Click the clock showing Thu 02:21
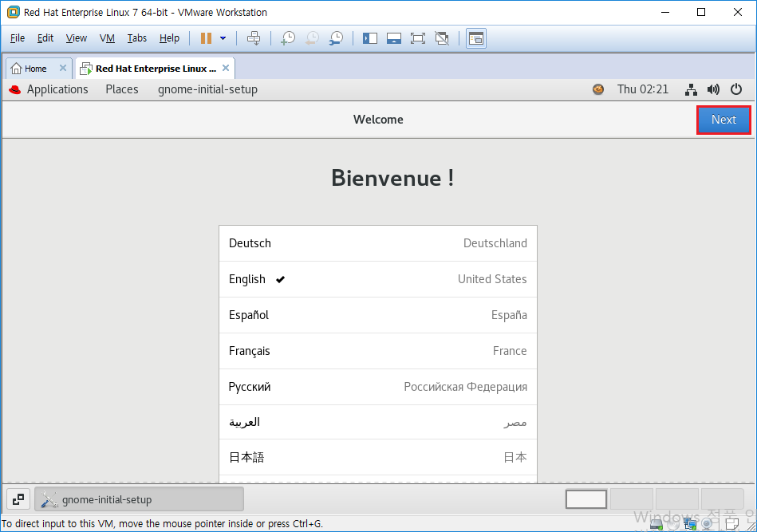The height and width of the screenshot is (532, 757). [x=643, y=89]
